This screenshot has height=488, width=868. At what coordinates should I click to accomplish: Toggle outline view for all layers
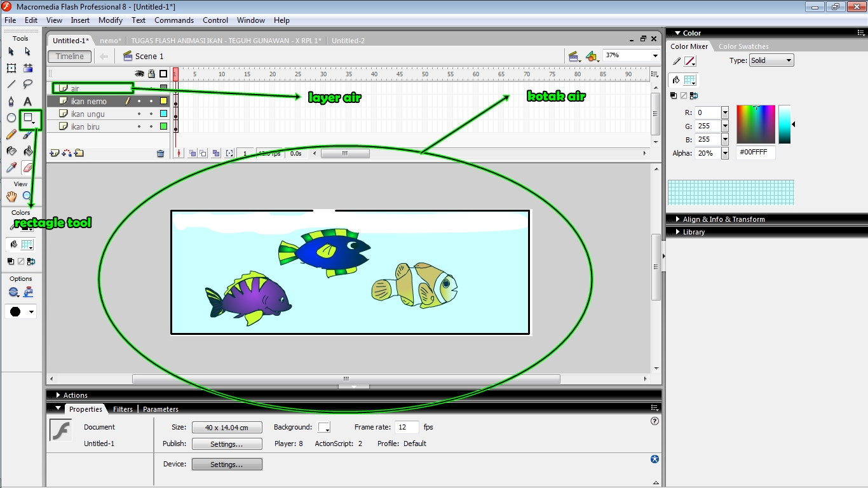point(163,74)
